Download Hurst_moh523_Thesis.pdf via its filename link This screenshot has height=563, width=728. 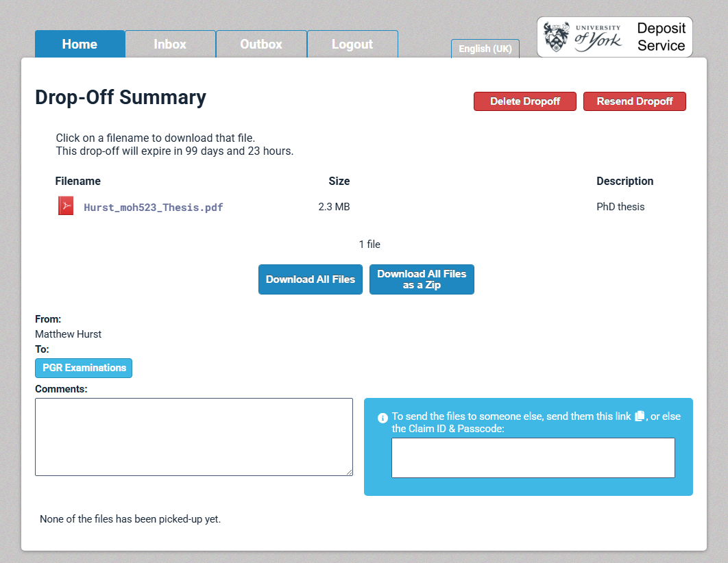tap(153, 208)
